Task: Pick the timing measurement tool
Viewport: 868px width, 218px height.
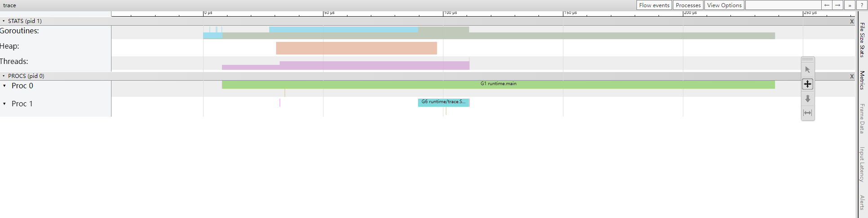Action: [x=807, y=113]
